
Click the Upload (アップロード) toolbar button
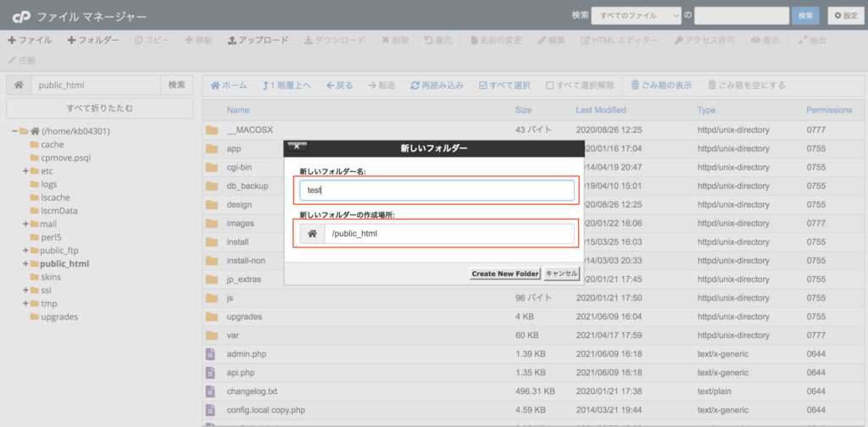pyautogui.click(x=258, y=40)
